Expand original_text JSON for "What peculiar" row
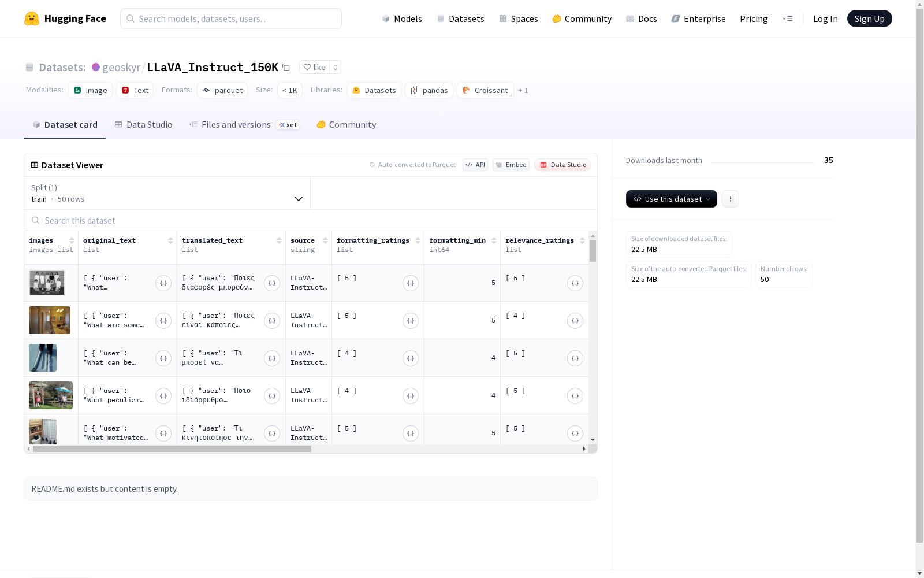This screenshot has height=578, width=924. pos(163,396)
